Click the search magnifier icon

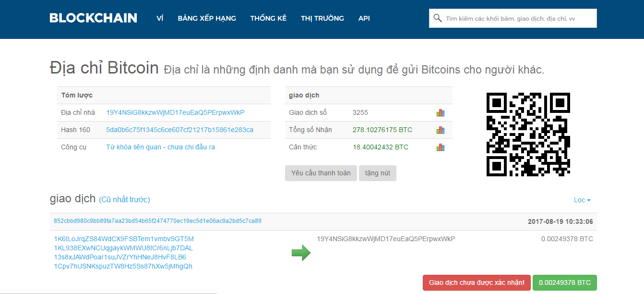pos(437,18)
